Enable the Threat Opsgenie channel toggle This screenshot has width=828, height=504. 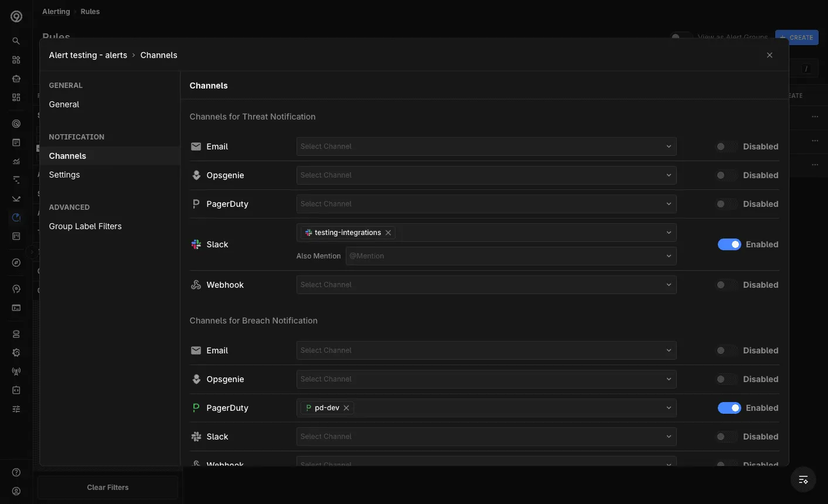pyautogui.click(x=727, y=175)
